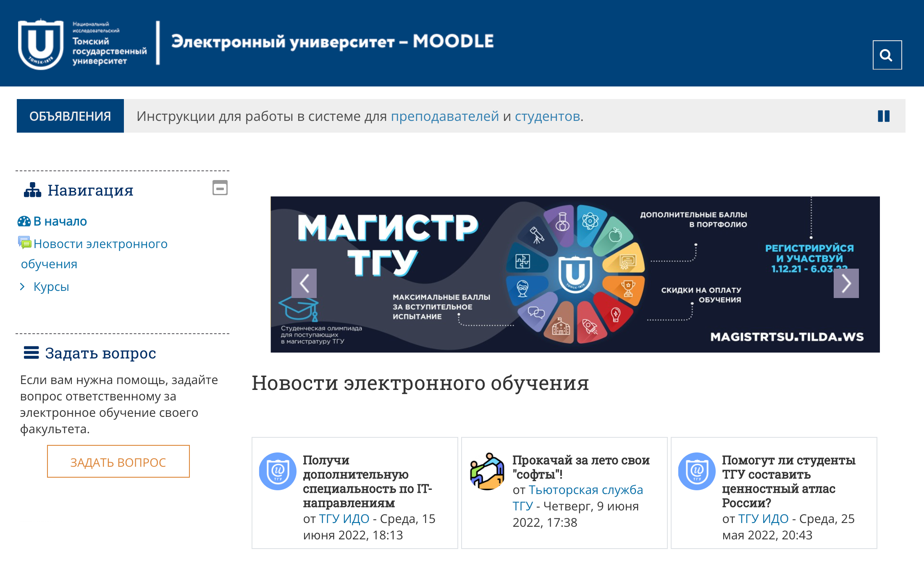Open the Магистр ТГУ banner image
Screen dimensions: 924x570
(575, 275)
